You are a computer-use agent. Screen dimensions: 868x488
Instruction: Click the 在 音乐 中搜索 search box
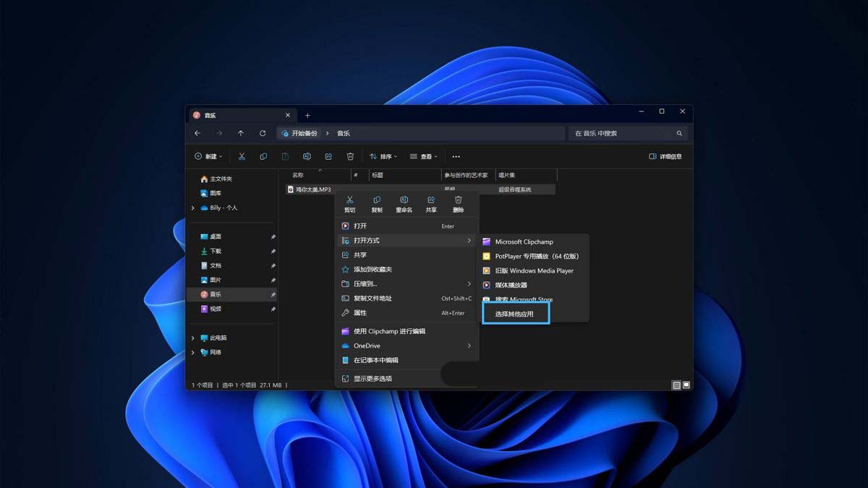621,134
